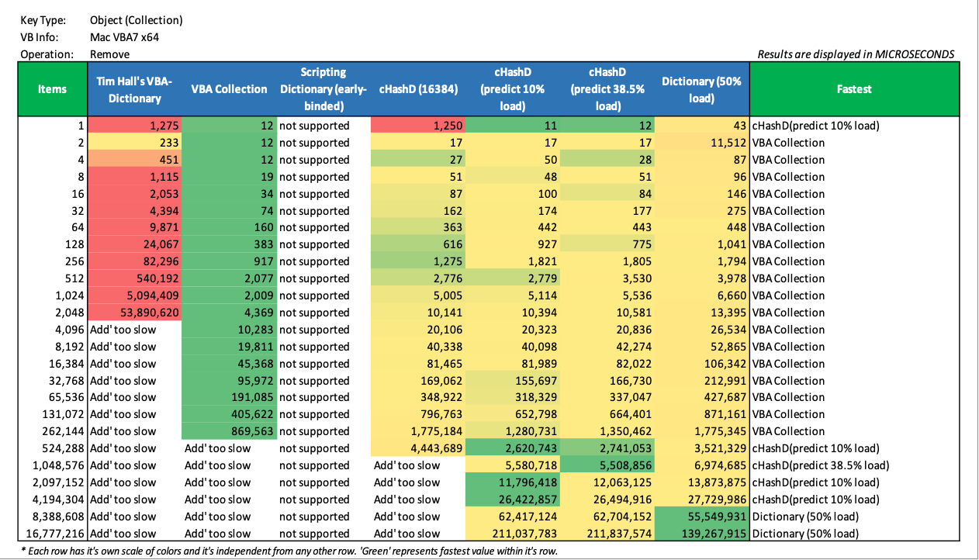Click the 'Mac VBA7 x64' info cell
Screen dimensions: 979x560
point(124,37)
